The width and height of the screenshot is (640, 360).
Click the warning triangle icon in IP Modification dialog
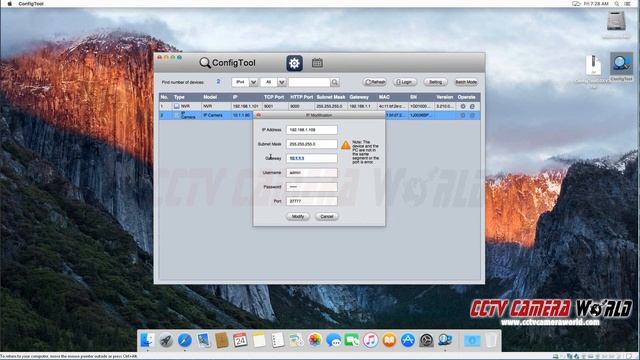(x=346, y=144)
